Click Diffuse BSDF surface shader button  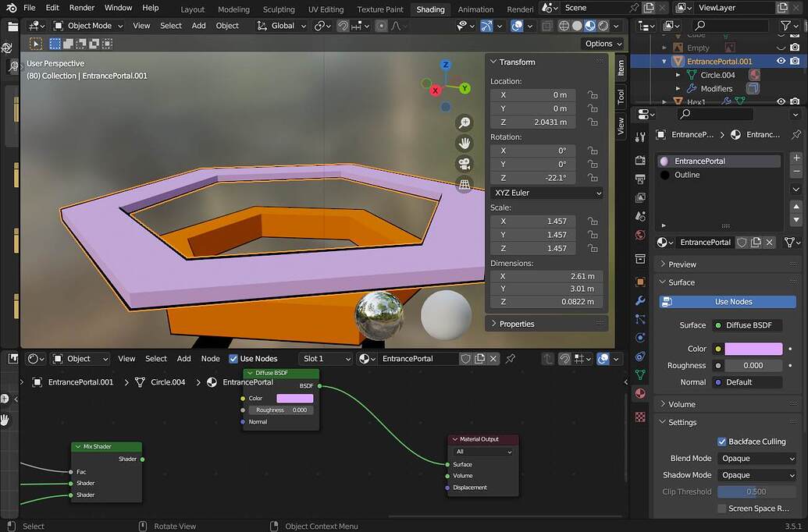click(746, 325)
